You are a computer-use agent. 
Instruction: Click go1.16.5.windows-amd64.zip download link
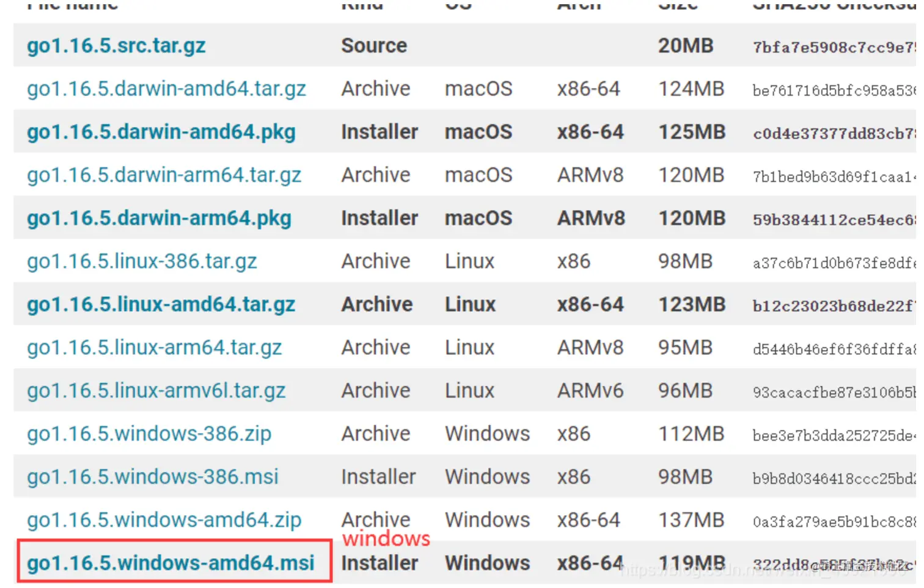[164, 520]
